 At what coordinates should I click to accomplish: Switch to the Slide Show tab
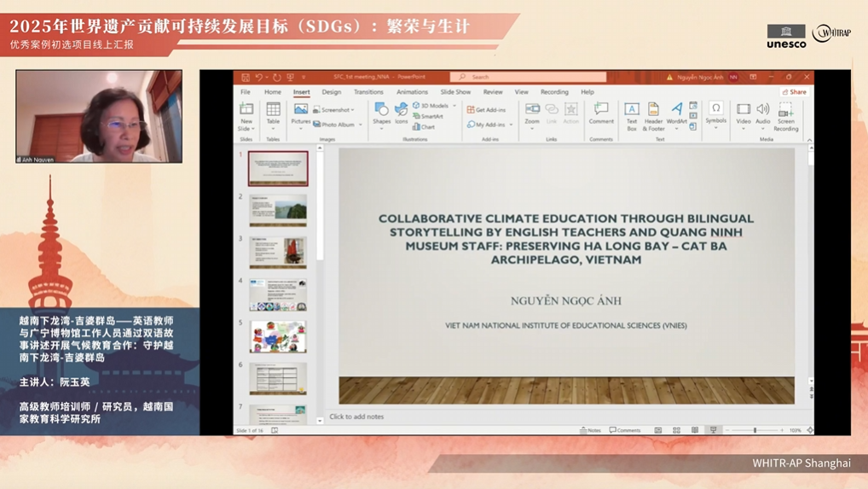[455, 92]
